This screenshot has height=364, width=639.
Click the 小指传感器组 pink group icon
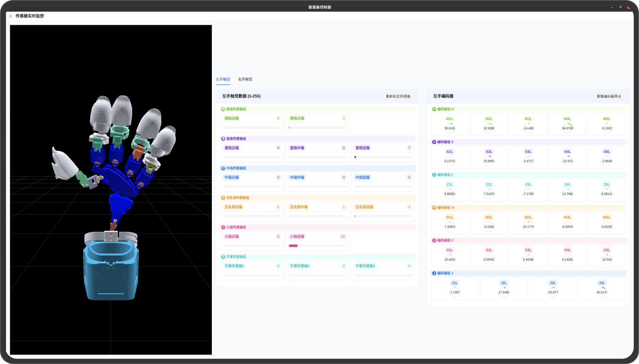tap(223, 227)
